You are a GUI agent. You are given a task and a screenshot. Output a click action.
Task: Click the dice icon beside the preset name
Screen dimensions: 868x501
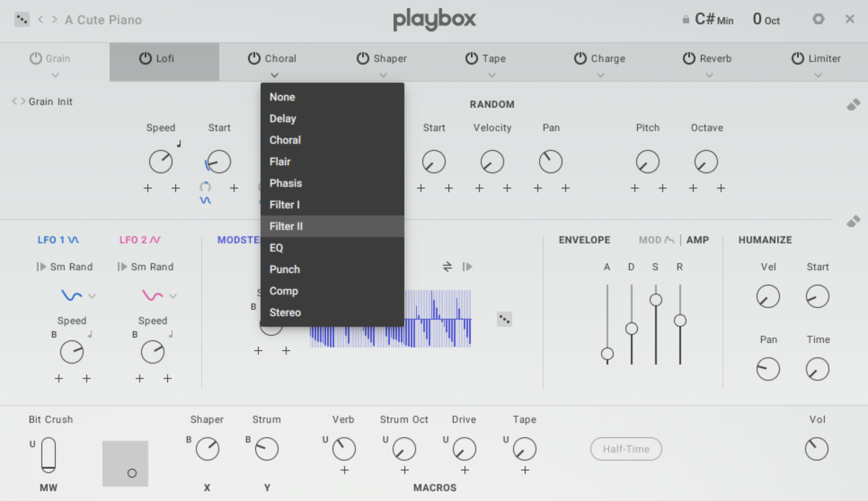pos(21,19)
